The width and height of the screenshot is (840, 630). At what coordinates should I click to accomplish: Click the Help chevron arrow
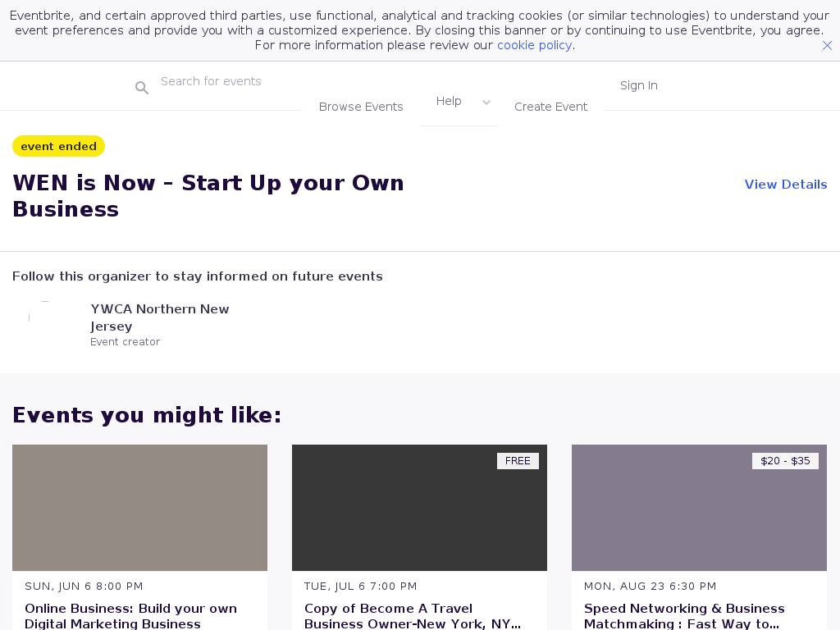[x=486, y=103]
